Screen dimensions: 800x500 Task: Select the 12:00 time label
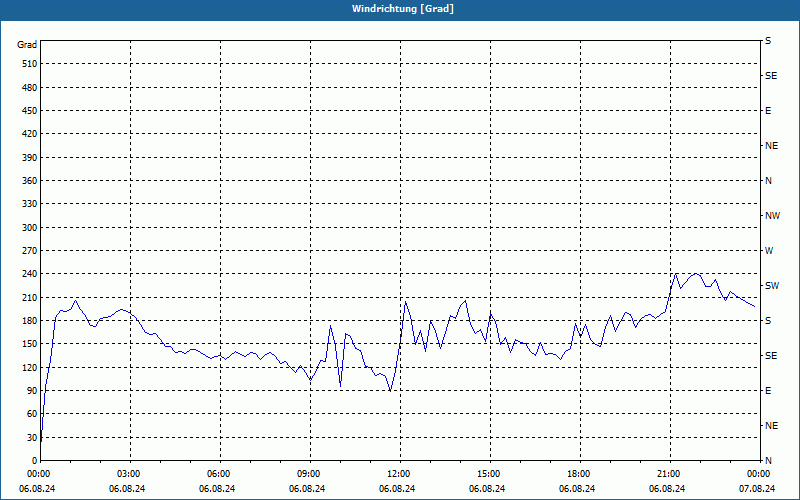point(398,474)
